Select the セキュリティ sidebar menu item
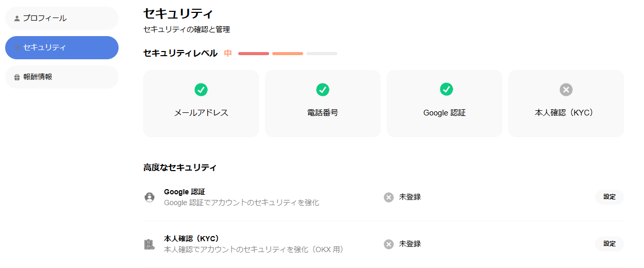Image resolution: width=644 pixels, height=268 pixels. click(x=62, y=48)
